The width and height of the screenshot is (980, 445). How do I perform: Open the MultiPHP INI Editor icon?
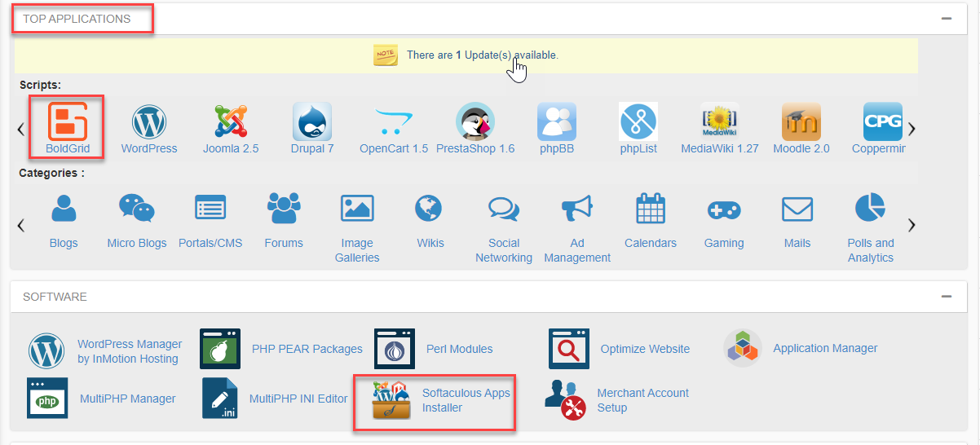click(x=220, y=398)
